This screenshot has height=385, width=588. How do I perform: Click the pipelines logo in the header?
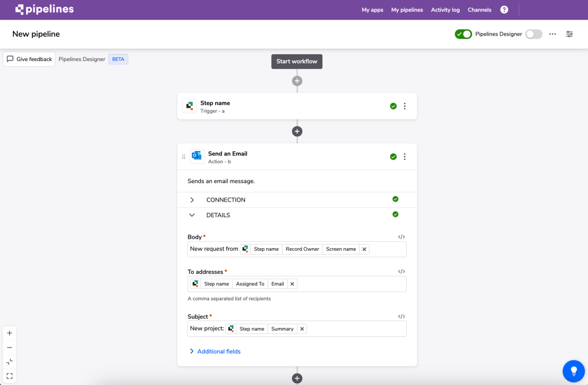(x=44, y=9)
